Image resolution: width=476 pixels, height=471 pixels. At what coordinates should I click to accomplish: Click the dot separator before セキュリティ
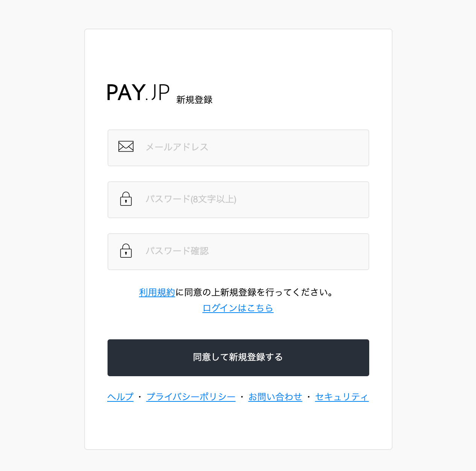coord(309,397)
